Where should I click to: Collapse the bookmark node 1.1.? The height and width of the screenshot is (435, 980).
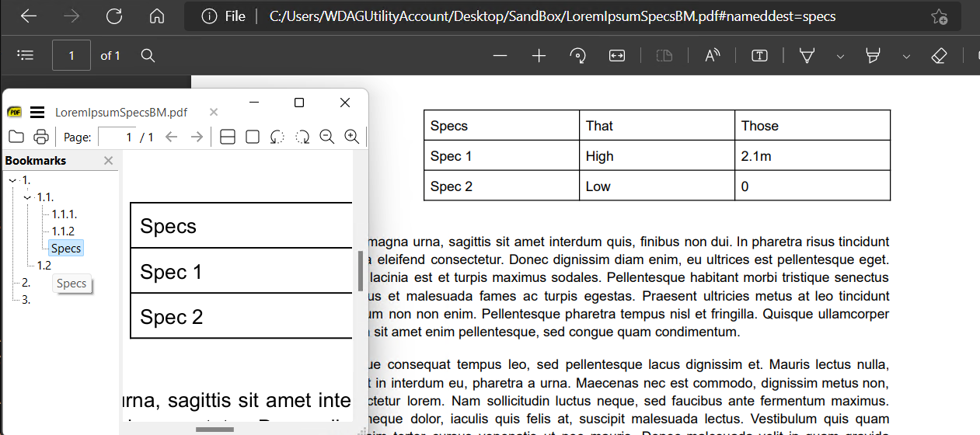point(27,197)
